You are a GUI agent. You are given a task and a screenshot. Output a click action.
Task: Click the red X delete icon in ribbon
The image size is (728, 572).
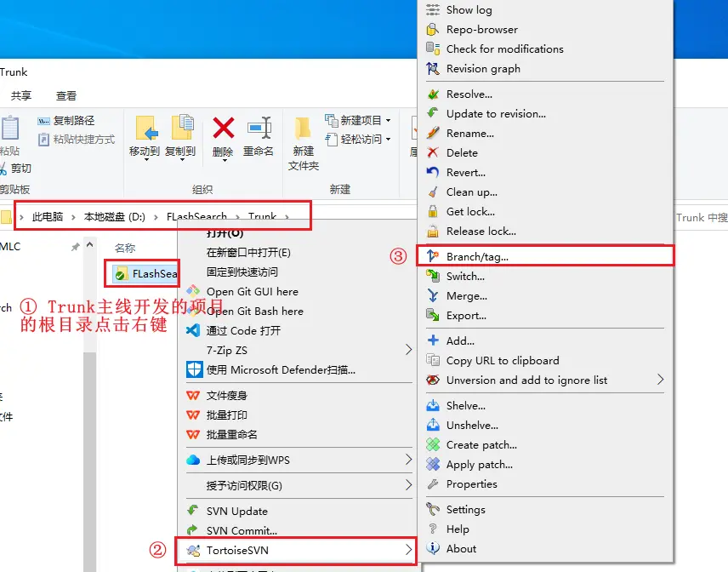point(224,128)
